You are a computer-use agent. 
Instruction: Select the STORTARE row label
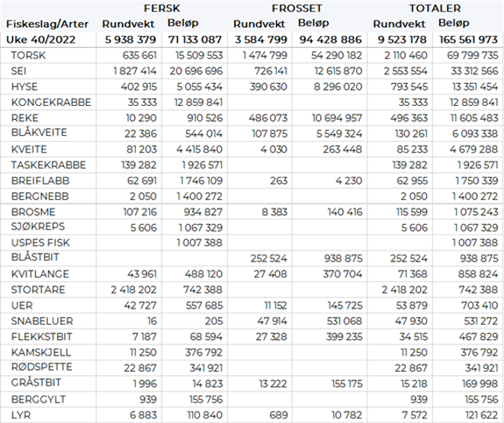(x=37, y=290)
